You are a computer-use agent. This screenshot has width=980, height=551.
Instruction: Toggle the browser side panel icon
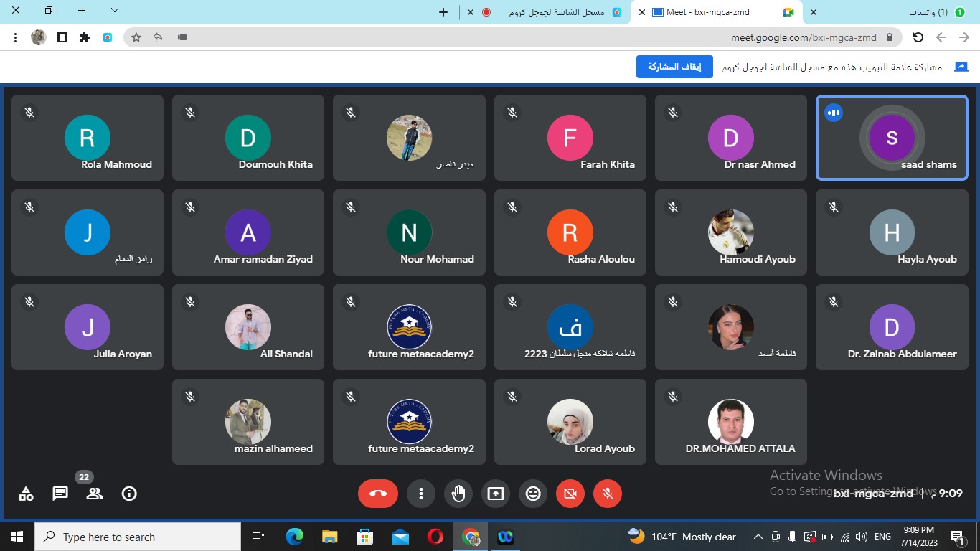click(62, 37)
